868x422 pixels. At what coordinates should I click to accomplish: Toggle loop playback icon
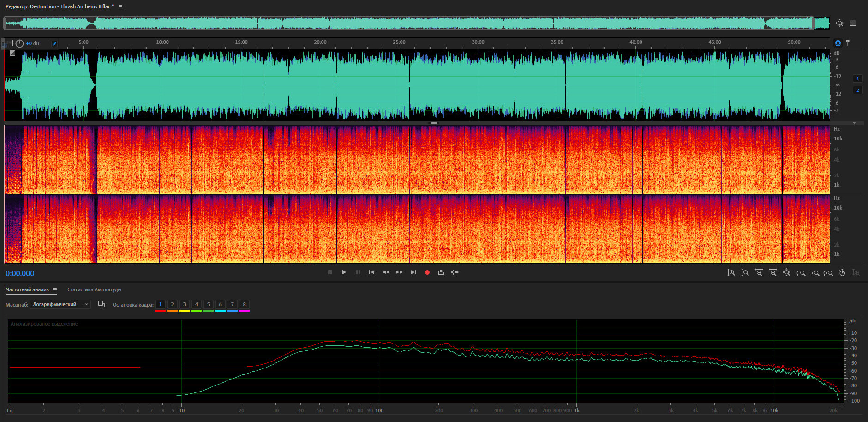coord(441,272)
